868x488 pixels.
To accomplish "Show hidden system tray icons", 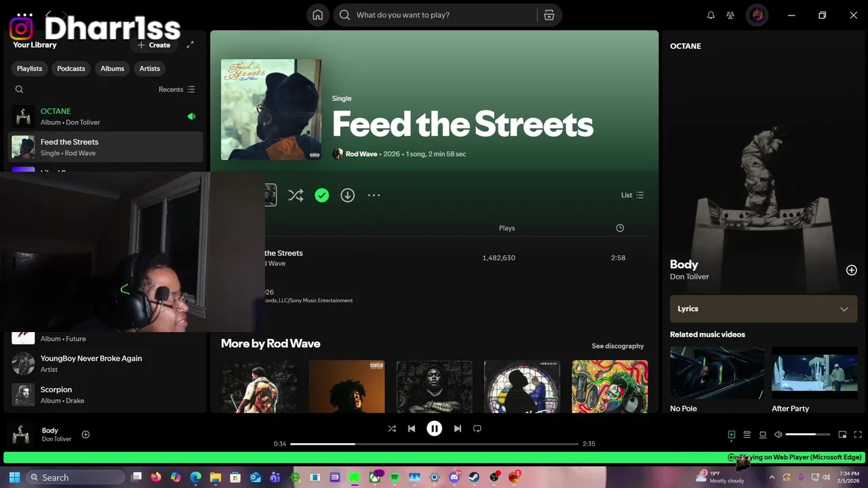I will point(772,477).
